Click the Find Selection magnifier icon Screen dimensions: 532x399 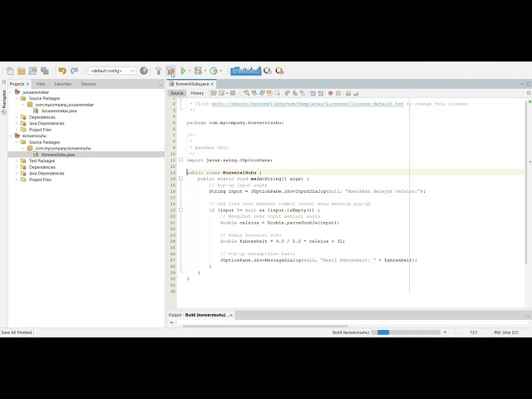tap(247, 93)
